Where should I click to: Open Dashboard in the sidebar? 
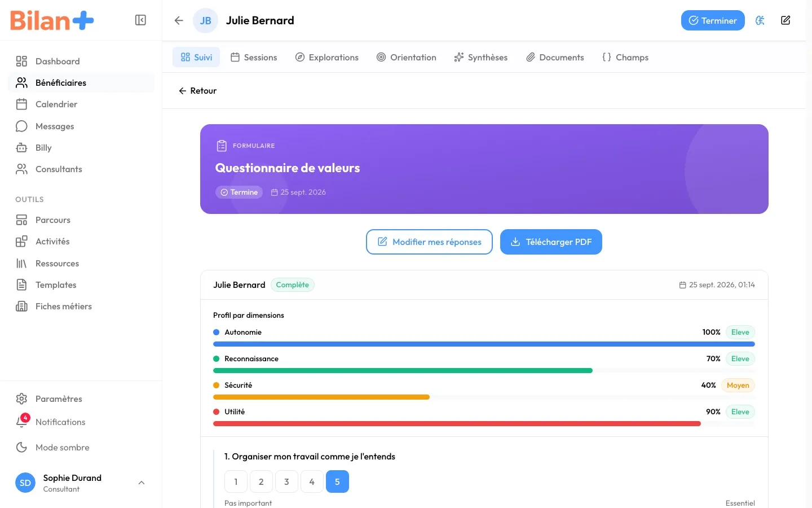tap(81, 61)
